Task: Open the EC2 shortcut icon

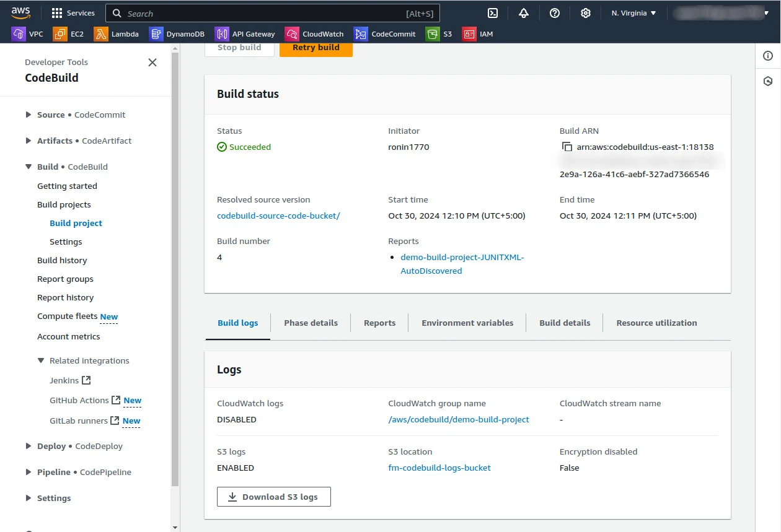Action: tap(60, 34)
